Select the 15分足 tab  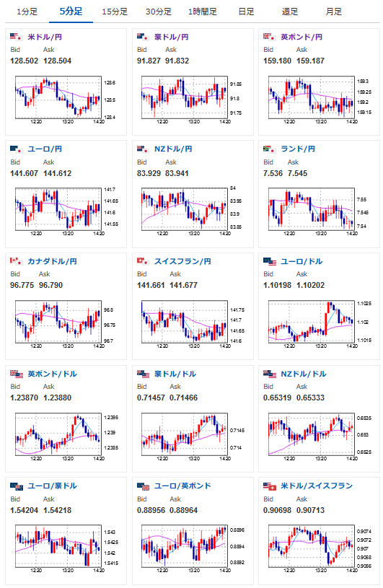click(115, 12)
